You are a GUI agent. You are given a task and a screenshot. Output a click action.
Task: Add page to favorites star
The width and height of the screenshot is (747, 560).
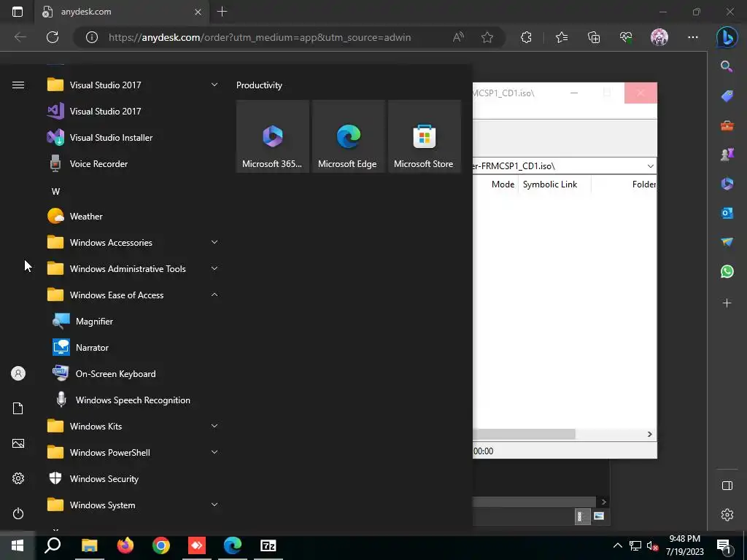487,37
